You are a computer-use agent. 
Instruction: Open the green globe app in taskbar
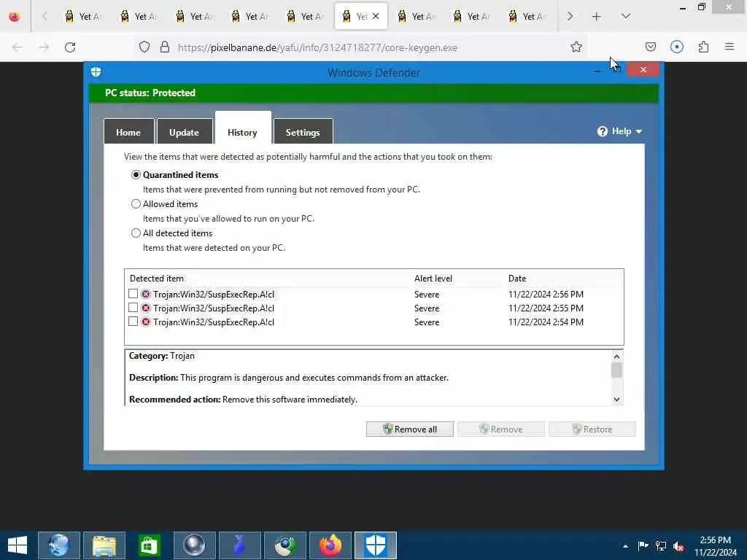point(285,545)
